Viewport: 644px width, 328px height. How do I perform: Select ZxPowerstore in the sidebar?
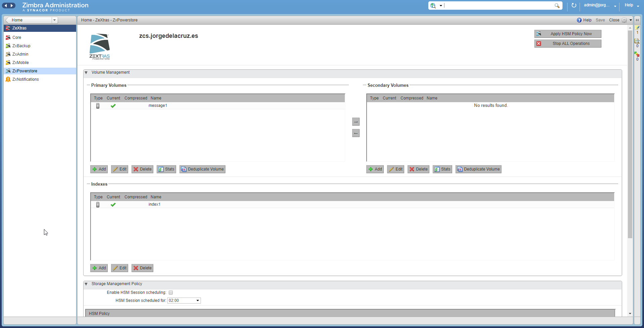40,71
